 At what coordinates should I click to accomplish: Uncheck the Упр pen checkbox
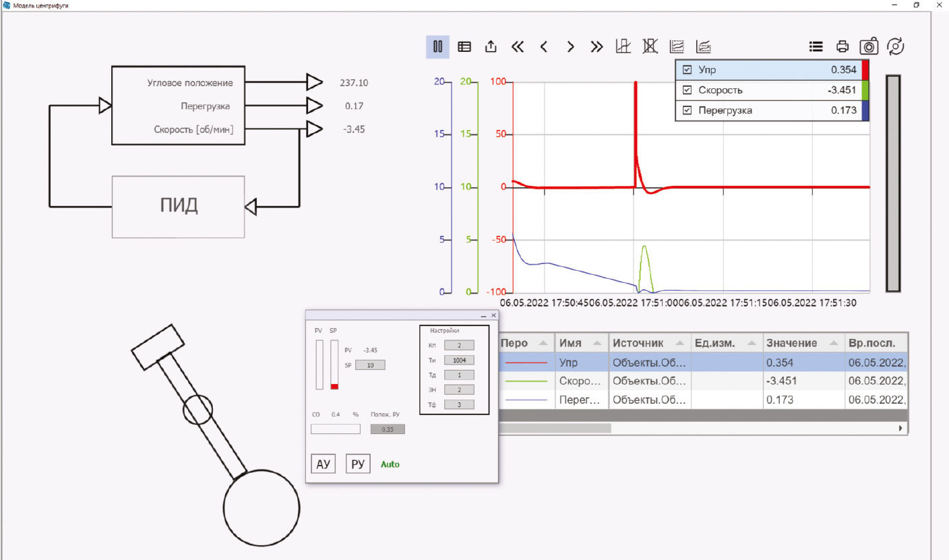(687, 69)
